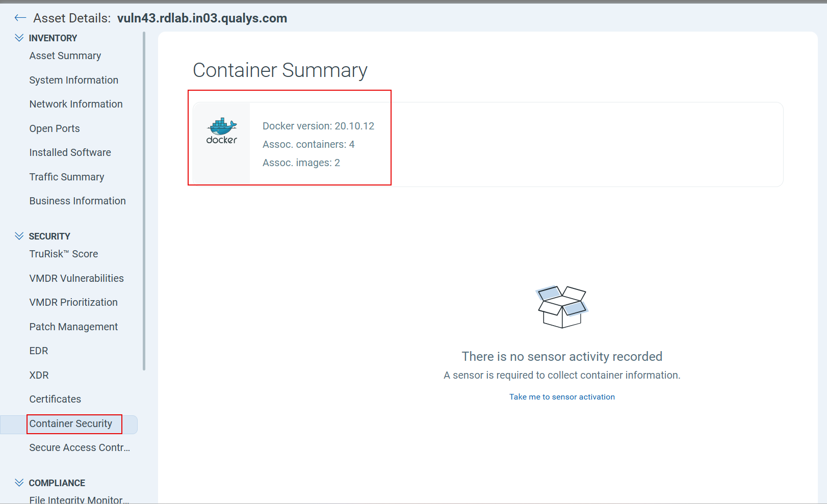
Task: Click 'There is no sensor activity recorded' message
Action: tap(562, 356)
